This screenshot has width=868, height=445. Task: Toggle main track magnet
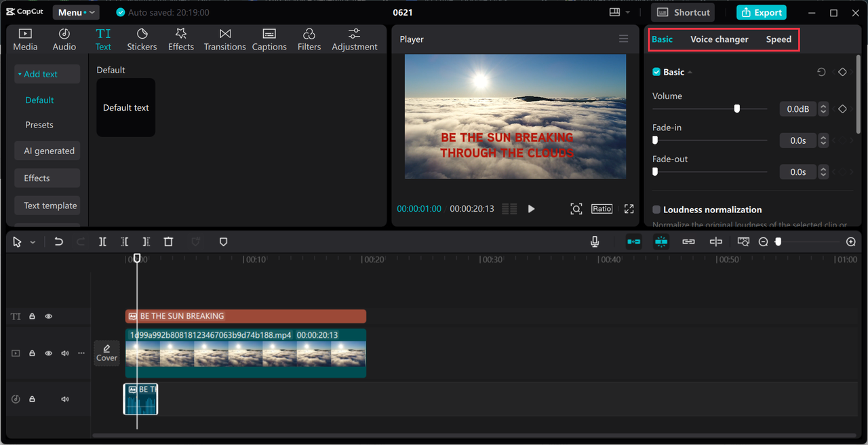[x=633, y=241]
